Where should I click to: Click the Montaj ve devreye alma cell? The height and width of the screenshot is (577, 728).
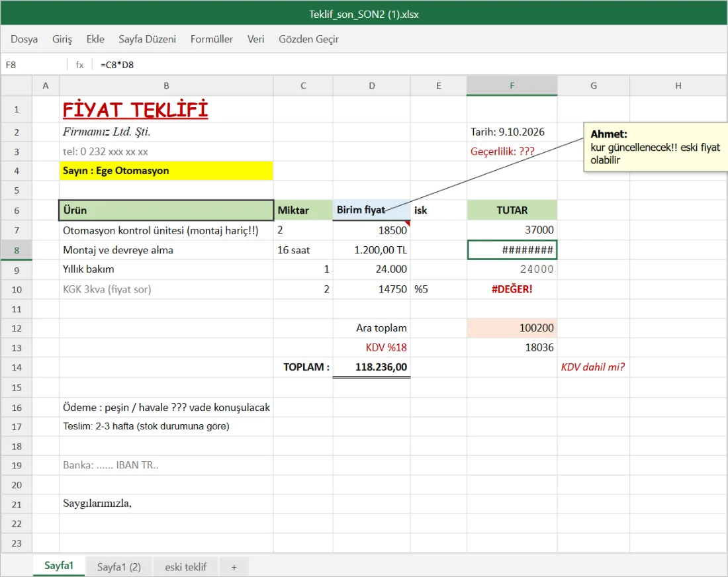[x=166, y=249]
